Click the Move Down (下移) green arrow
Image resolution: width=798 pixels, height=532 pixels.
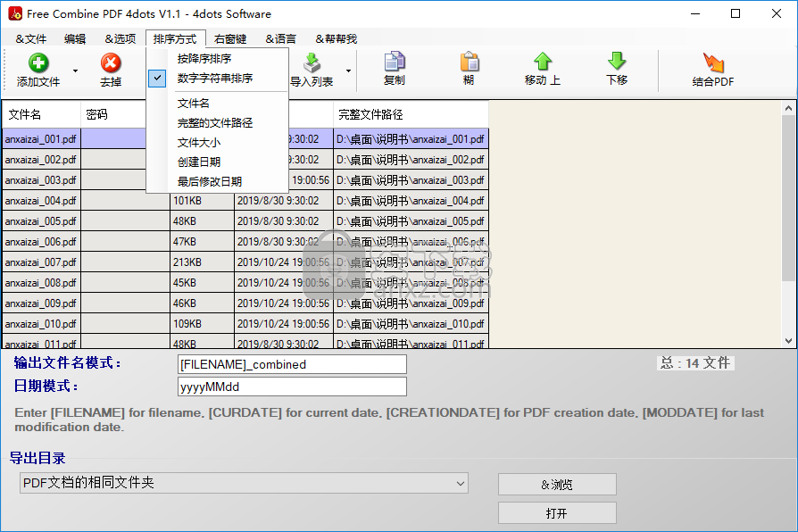[x=617, y=62]
